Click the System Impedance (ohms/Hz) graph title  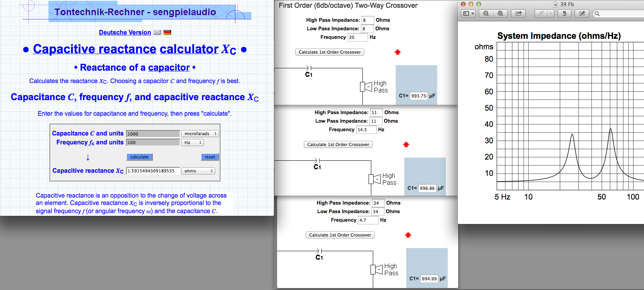[559, 36]
